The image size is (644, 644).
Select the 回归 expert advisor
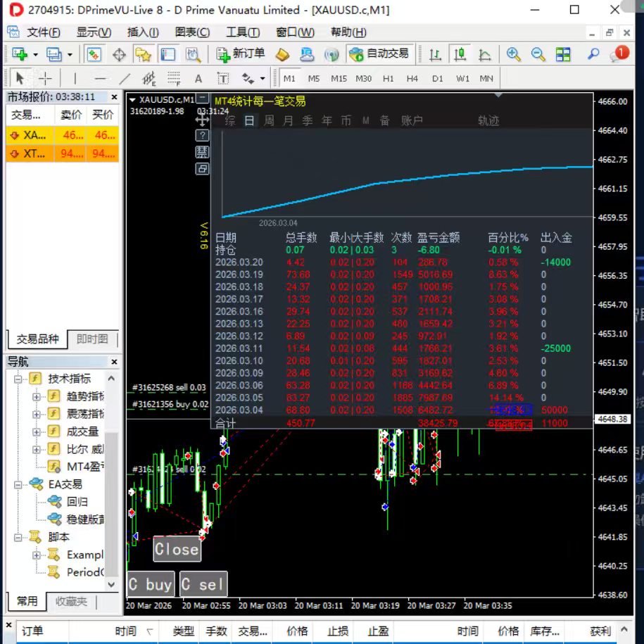pyautogui.click(x=77, y=502)
